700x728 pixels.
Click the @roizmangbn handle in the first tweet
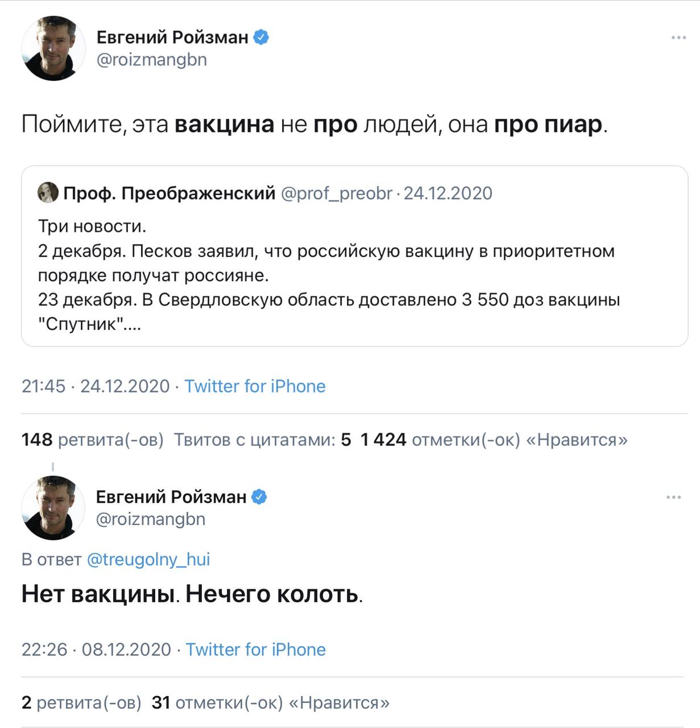152,60
